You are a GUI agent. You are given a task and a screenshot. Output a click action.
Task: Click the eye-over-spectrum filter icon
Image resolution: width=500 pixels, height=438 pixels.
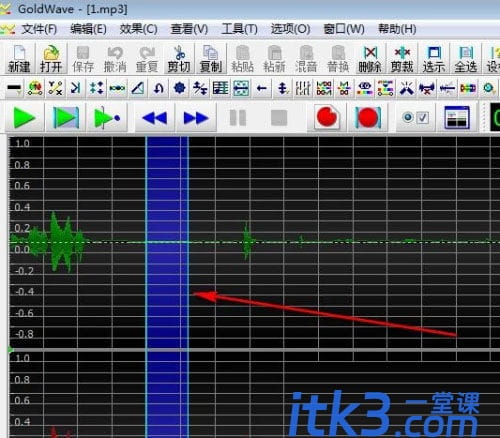[365, 88]
